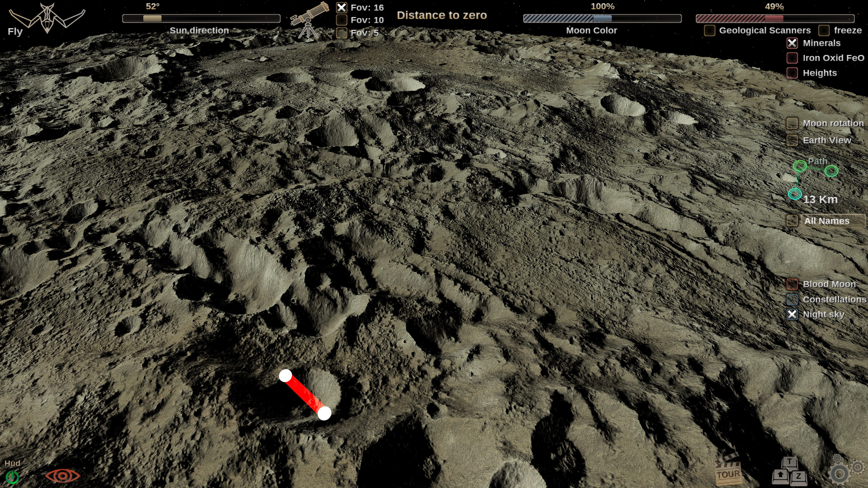Disable the Minerals checkbox
The image size is (868, 488).
click(x=793, y=43)
